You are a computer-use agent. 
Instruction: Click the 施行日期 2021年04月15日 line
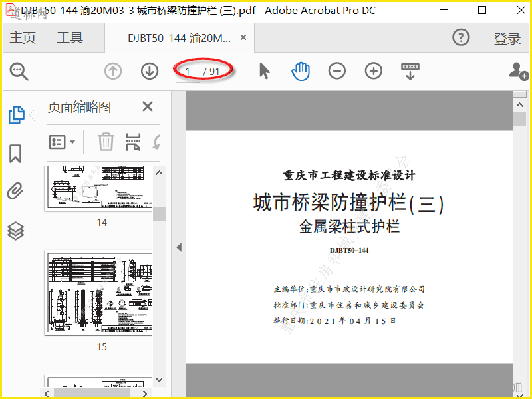335,321
